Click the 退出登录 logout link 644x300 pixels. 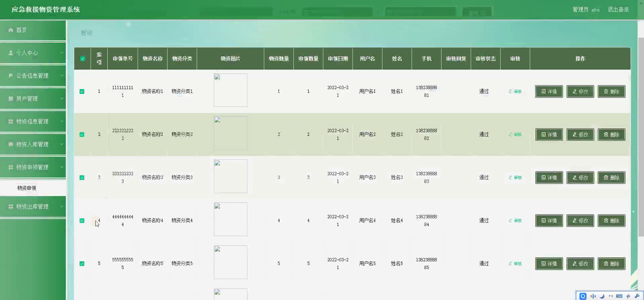click(618, 9)
